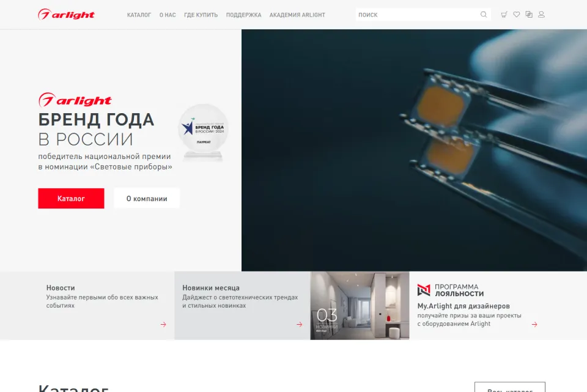Open favorites heart icon in header
Image resolution: width=587 pixels, height=392 pixels.
(516, 15)
